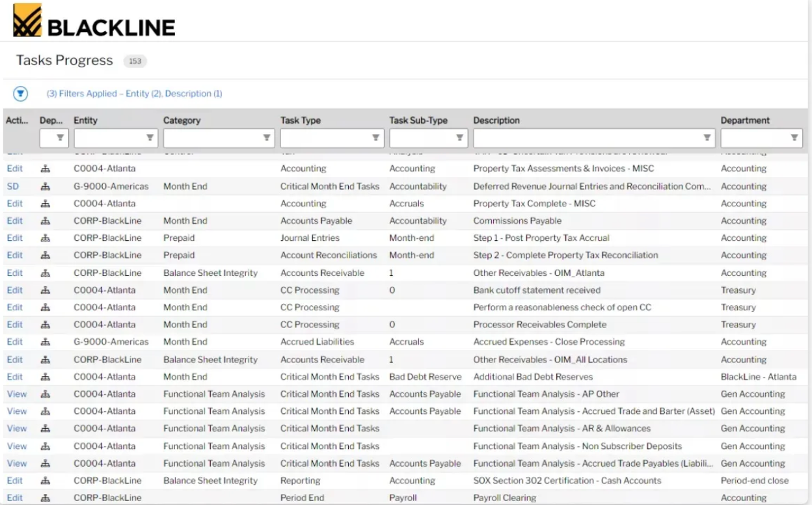Sort by the Entity column header
This screenshot has width=812, height=505.
click(x=86, y=120)
